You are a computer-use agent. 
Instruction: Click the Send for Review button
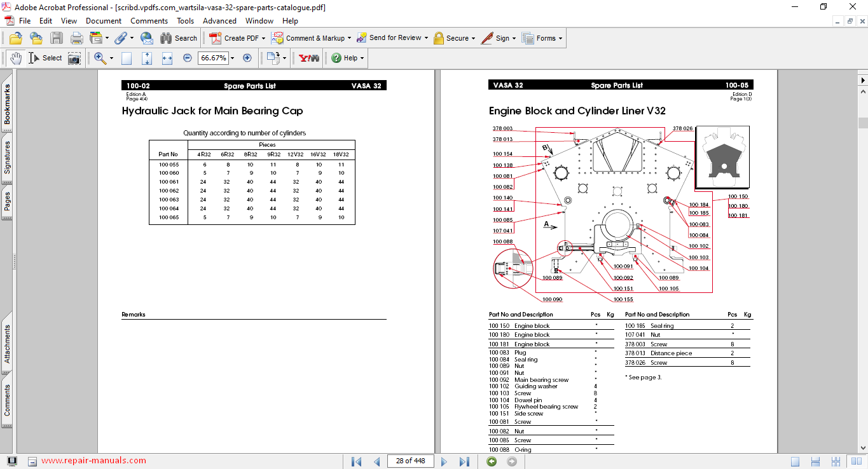coord(394,38)
